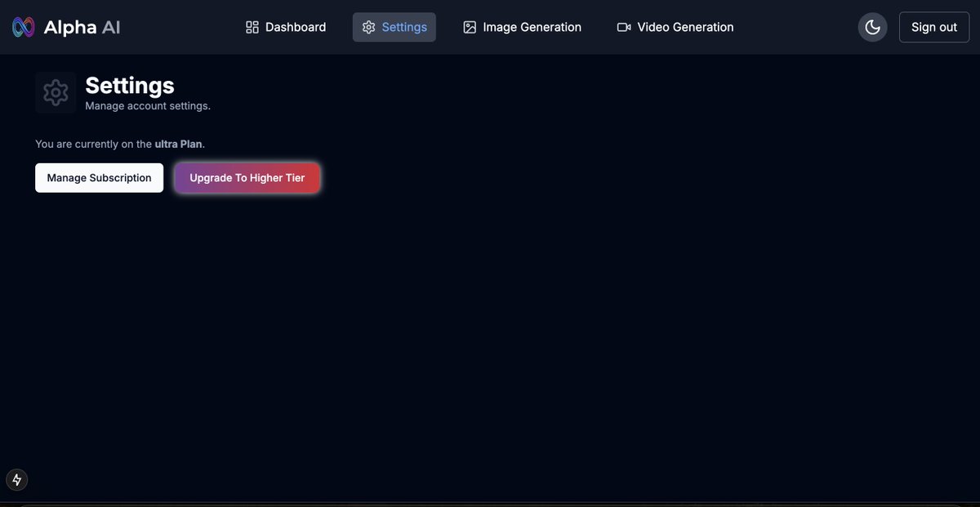Go to Image Generation tab
The image size is (980, 507).
point(522,27)
